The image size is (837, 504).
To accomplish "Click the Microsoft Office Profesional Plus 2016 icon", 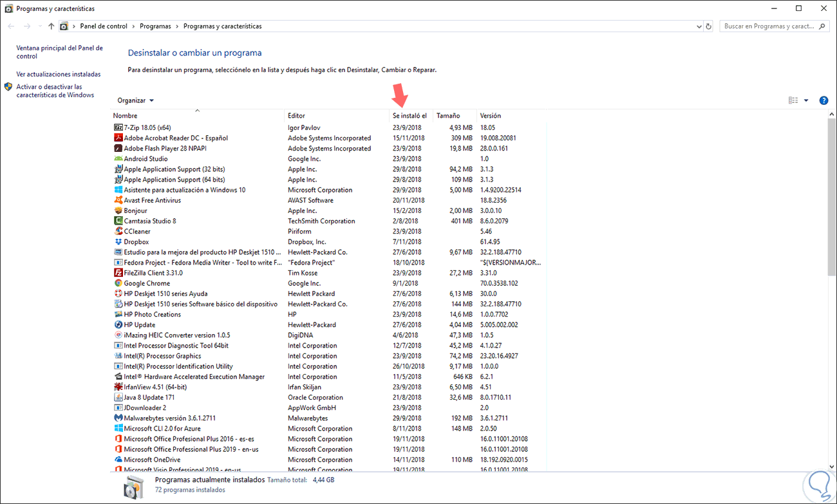I will click(x=118, y=439).
